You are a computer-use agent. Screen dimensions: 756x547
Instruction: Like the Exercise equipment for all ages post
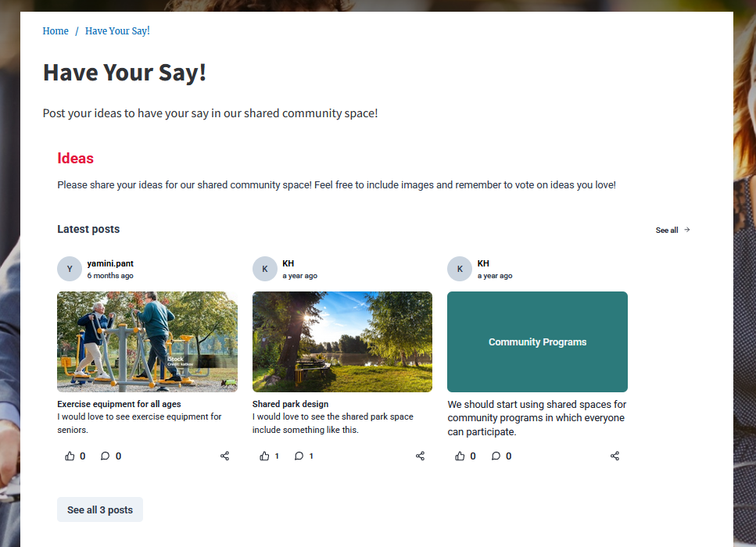pos(70,456)
